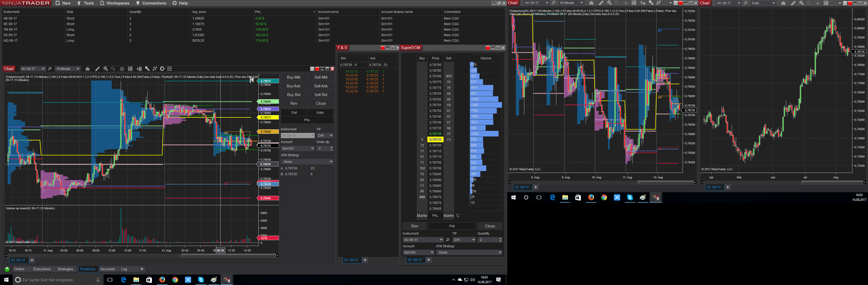
Task: Click green connection status indicator
Action: pyautogui.click(x=7, y=269)
